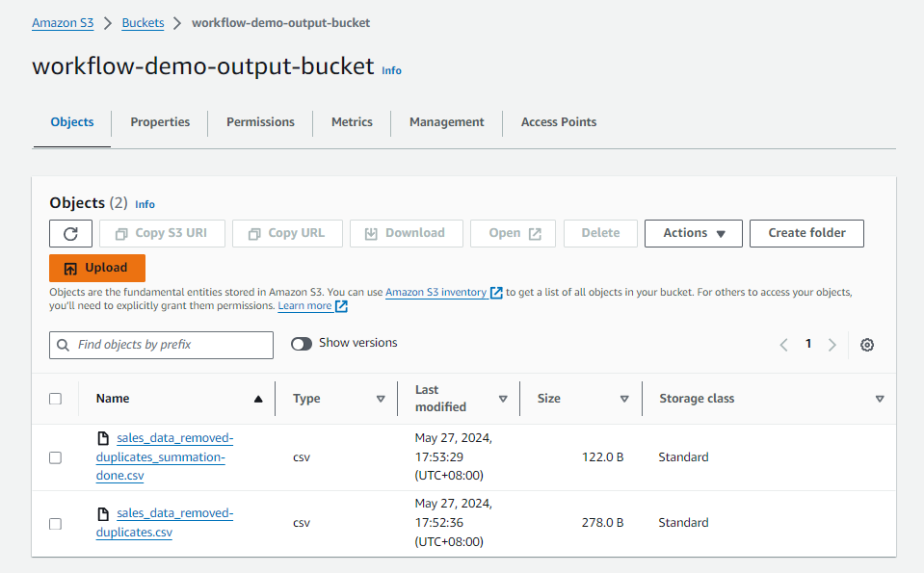Open Amazon S3 breadcrumb link
The image size is (924, 573).
pyautogui.click(x=63, y=23)
